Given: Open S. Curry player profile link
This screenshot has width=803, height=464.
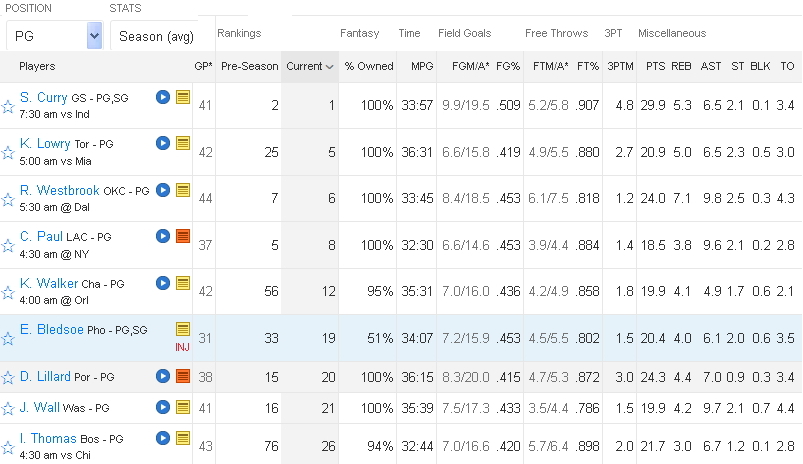Looking at the screenshot, I should (44, 97).
